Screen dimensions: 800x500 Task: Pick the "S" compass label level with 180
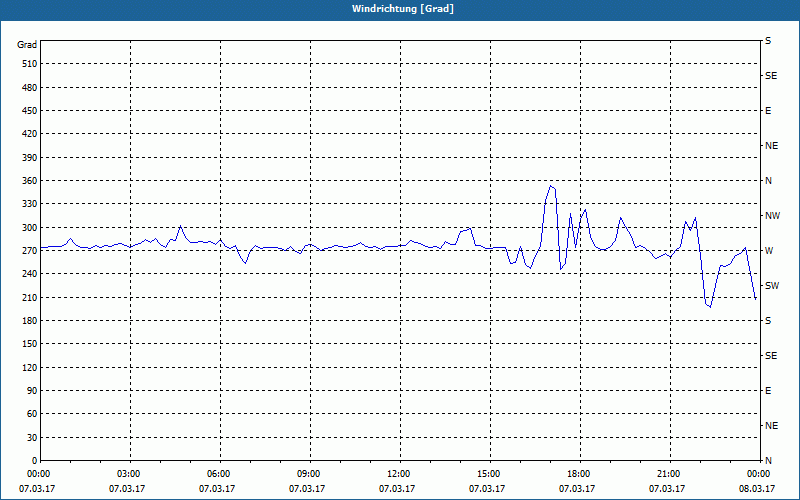[x=768, y=321]
